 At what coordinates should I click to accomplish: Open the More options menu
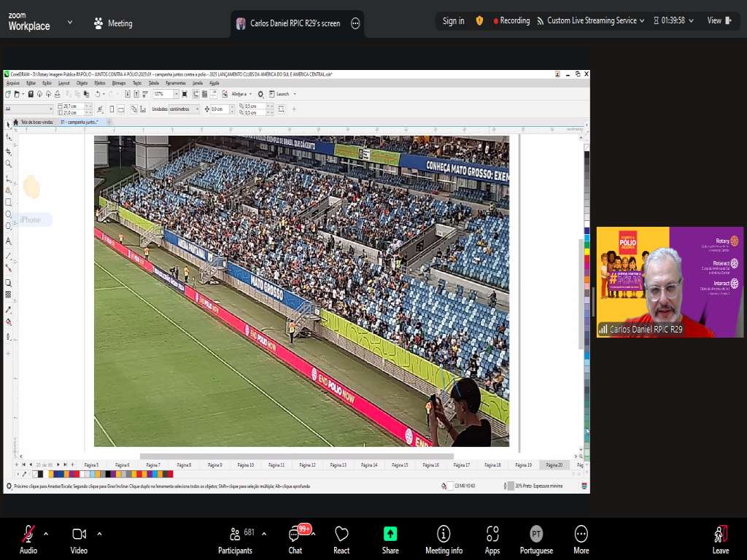pyautogui.click(x=581, y=538)
